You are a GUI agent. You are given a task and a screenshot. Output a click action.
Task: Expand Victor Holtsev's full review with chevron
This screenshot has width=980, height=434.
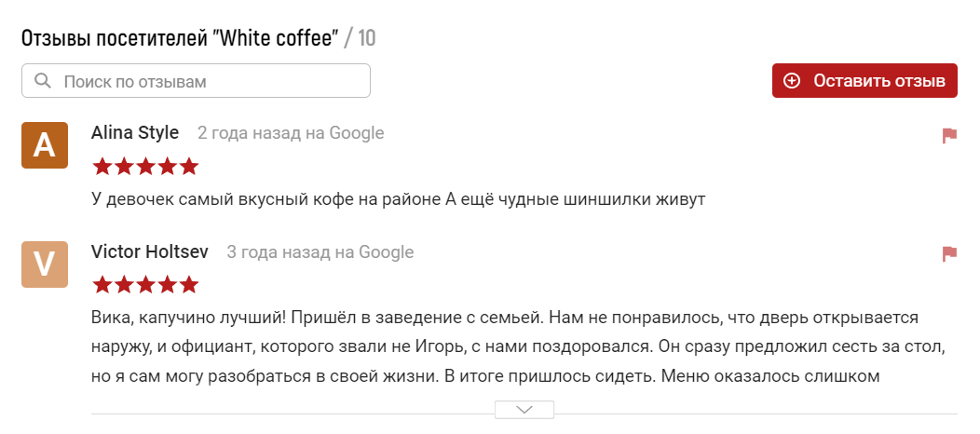point(524,409)
